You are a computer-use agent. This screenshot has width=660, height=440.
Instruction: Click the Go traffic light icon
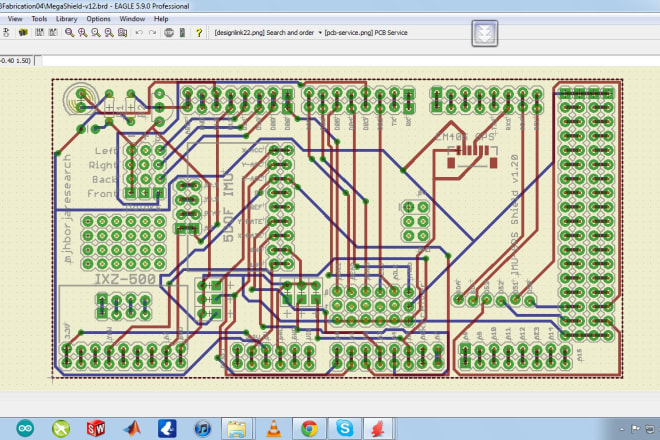click(x=182, y=32)
